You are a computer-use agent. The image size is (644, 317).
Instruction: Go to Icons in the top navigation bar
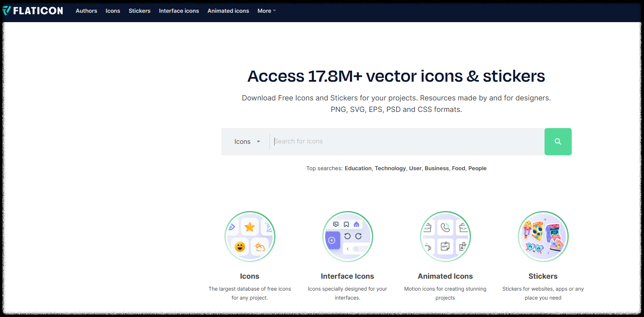pyautogui.click(x=113, y=11)
